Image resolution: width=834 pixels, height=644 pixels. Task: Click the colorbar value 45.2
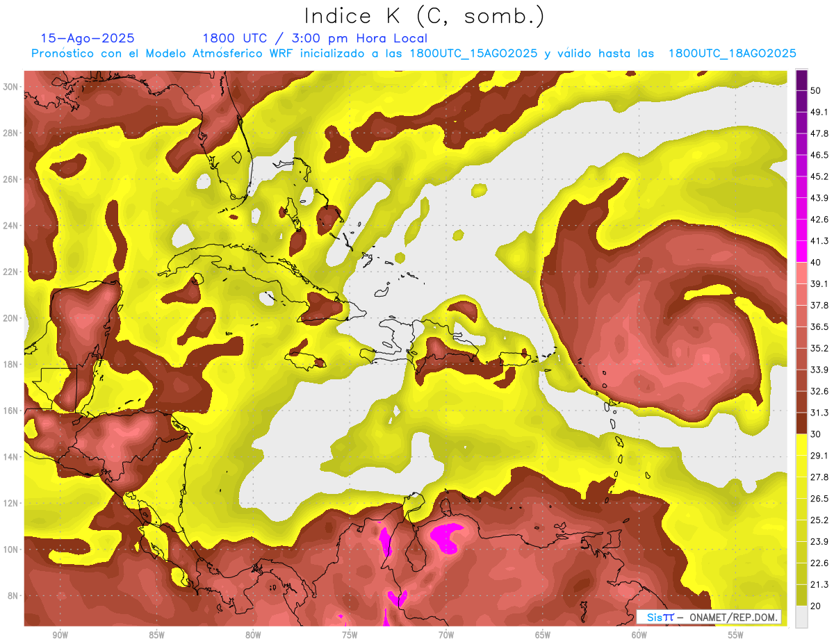click(x=819, y=176)
